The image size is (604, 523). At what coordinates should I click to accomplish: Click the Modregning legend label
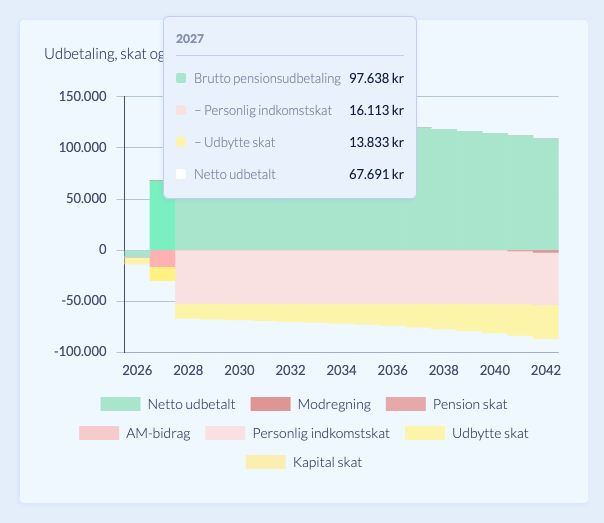pyautogui.click(x=334, y=404)
